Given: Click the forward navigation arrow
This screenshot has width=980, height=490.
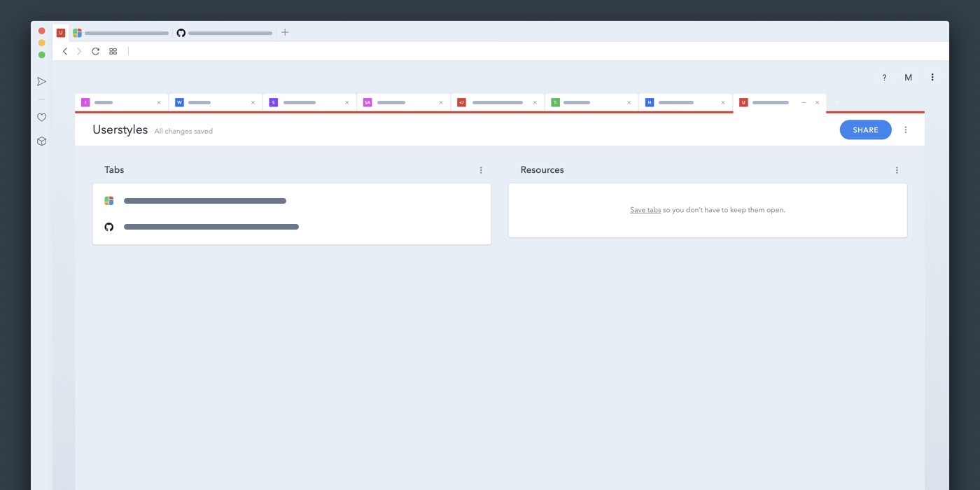Looking at the screenshot, I should click(x=79, y=51).
